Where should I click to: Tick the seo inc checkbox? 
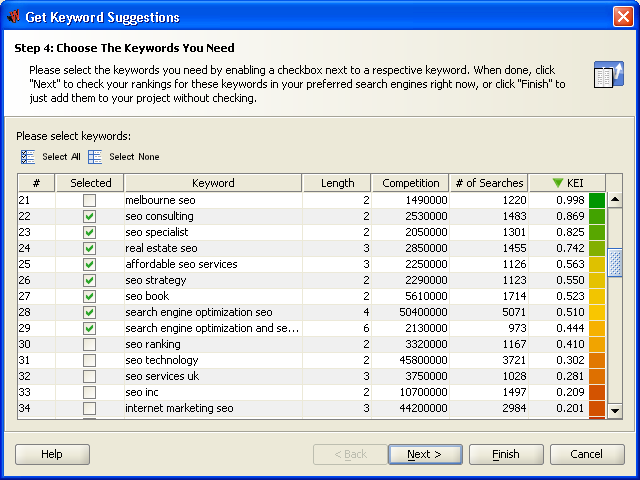[x=89, y=392]
